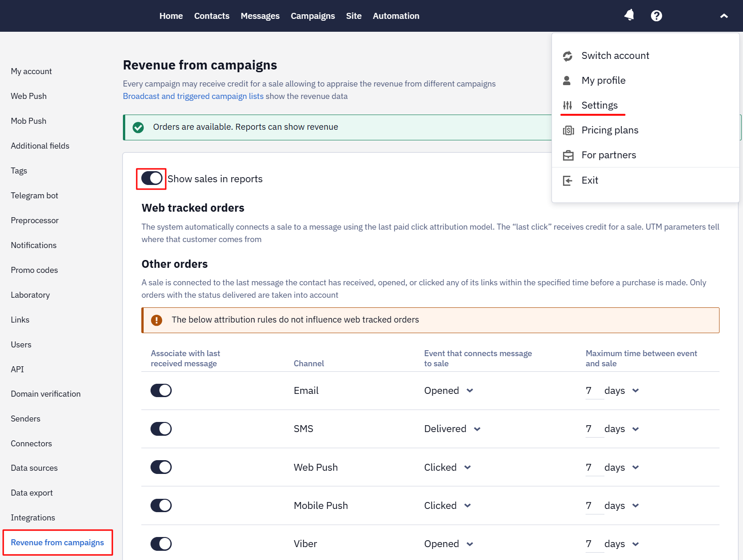This screenshot has width=743, height=560.
Task: Open Web Push time unit days dropdown
Action: tap(622, 468)
